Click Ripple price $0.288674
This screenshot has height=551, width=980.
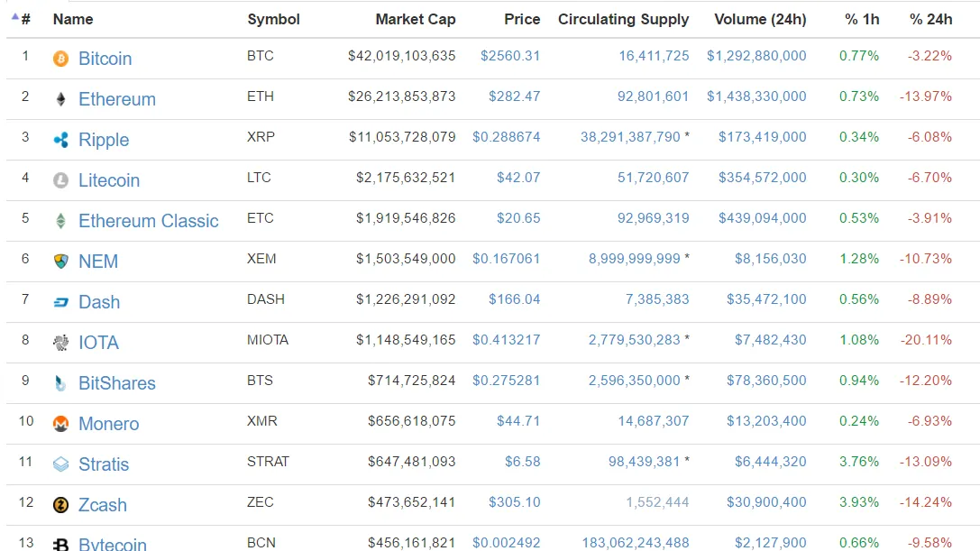(x=507, y=137)
